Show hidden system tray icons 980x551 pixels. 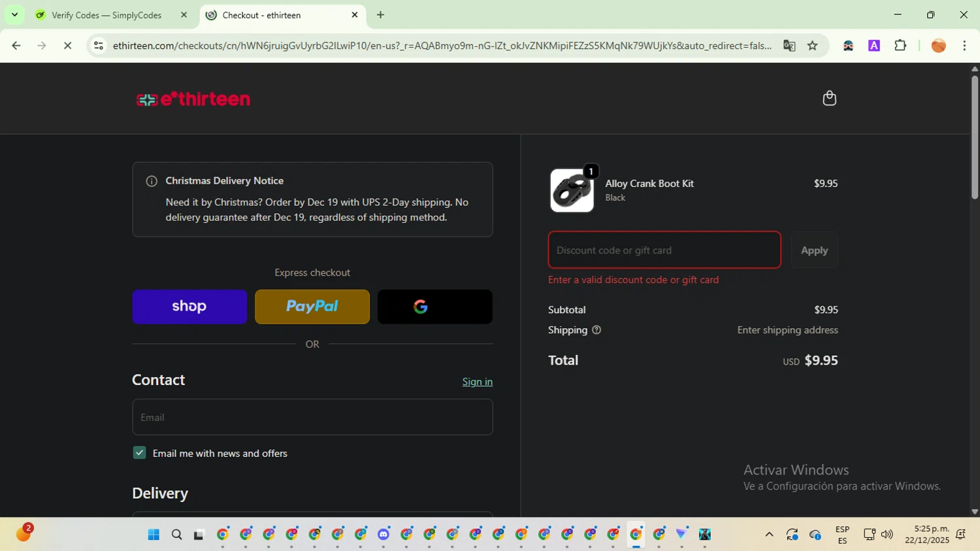(x=769, y=535)
